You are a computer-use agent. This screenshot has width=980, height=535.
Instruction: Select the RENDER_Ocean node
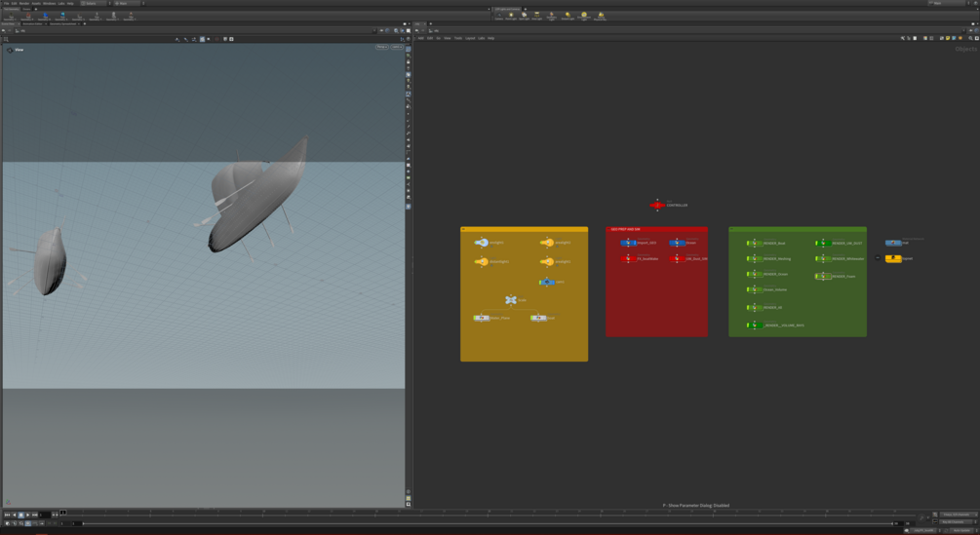(x=755, y=274)
